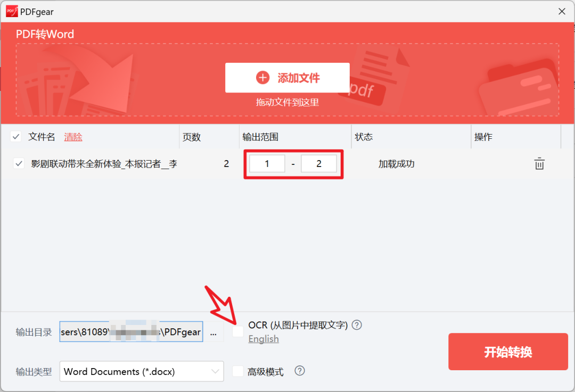The width and height of the screenshot is (575, 392).
Task: Enable OCR (从图片中提取文字) checkbox
Action: pyautogui.click(x=238, y=331)
